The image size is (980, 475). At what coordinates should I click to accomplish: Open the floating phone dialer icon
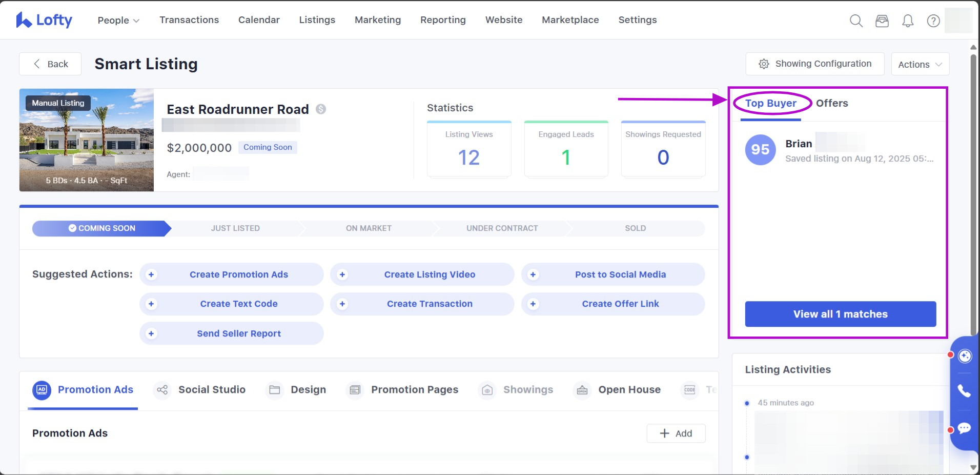pos(964,391)
